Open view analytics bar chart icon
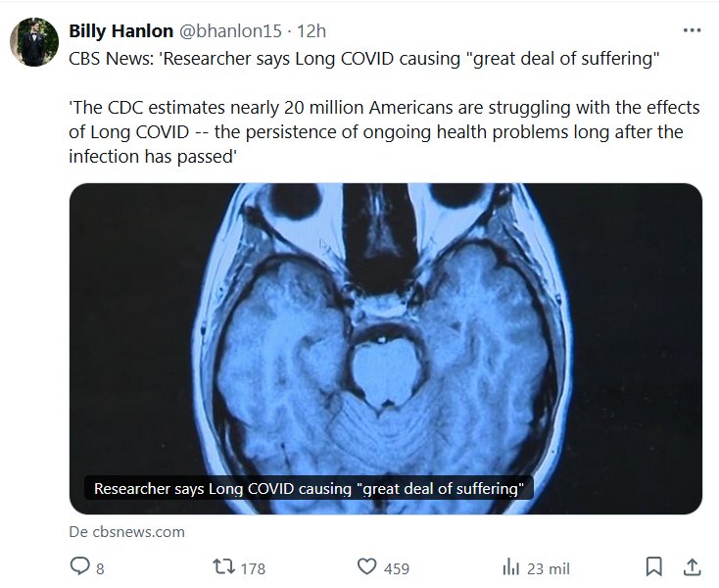Image resolution: width=719 pixels, height=588 pixels. pos(510,566)
